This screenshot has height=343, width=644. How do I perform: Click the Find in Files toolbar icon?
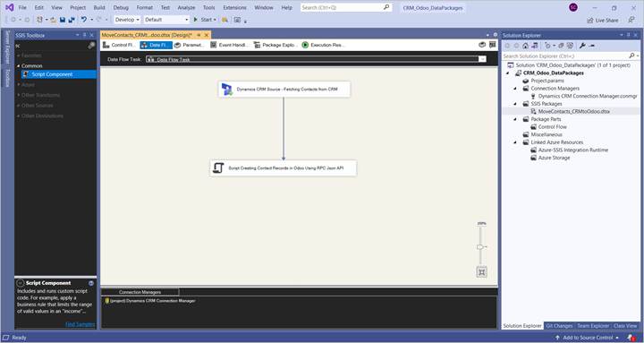225,20
